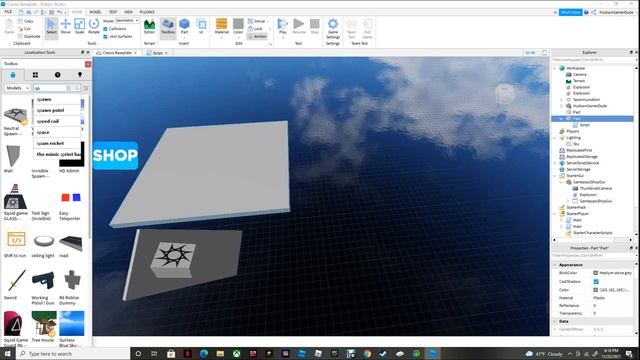
Task: Toggle the Join Surfaces checkbox
Action: (x=106, y=37)
